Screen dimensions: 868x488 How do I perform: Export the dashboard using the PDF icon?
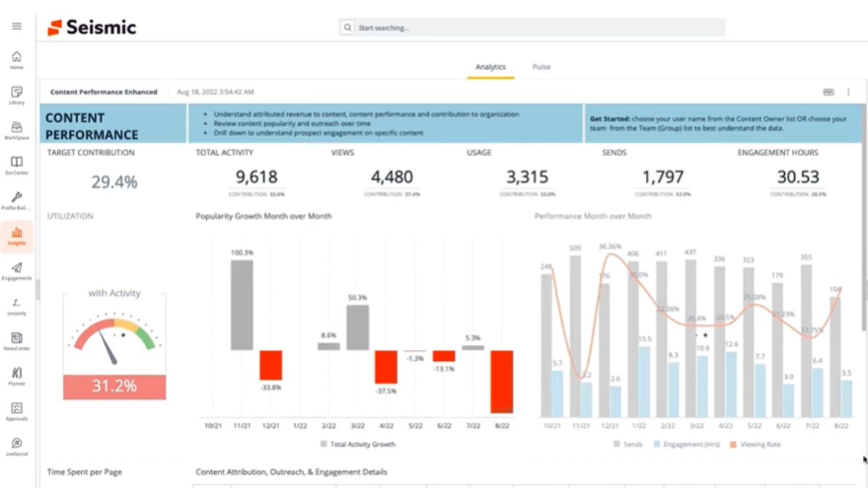[x=827, y=92]
